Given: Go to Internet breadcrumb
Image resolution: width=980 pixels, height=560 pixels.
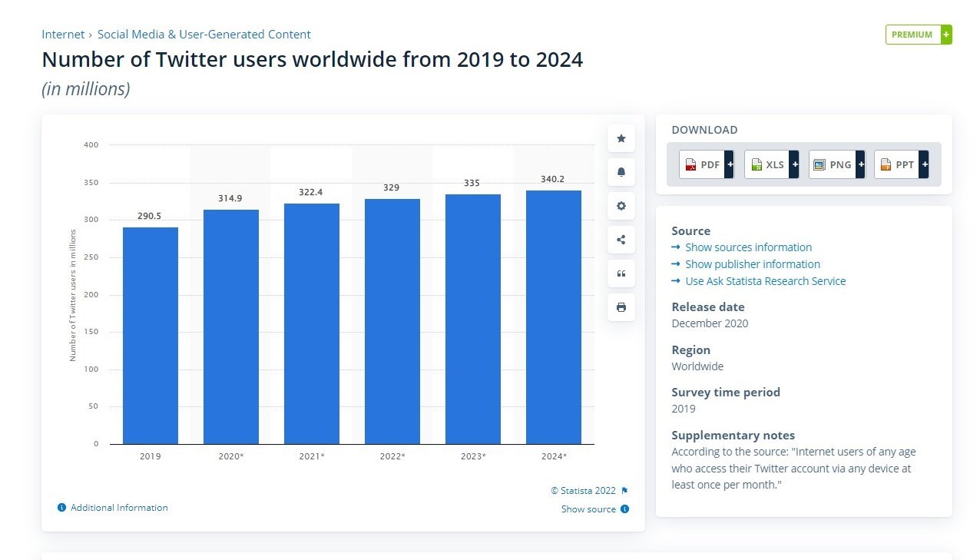Looking at the screenshot, I should pos(63,35).
